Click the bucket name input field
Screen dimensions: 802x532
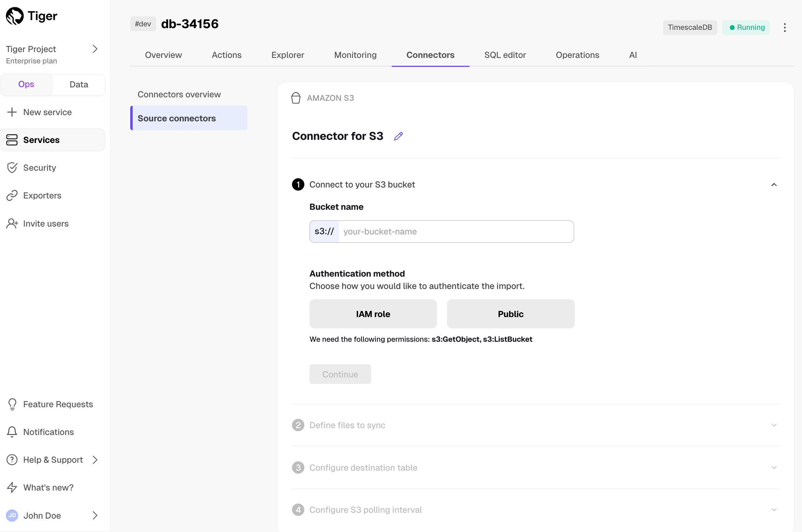point(456,231)
